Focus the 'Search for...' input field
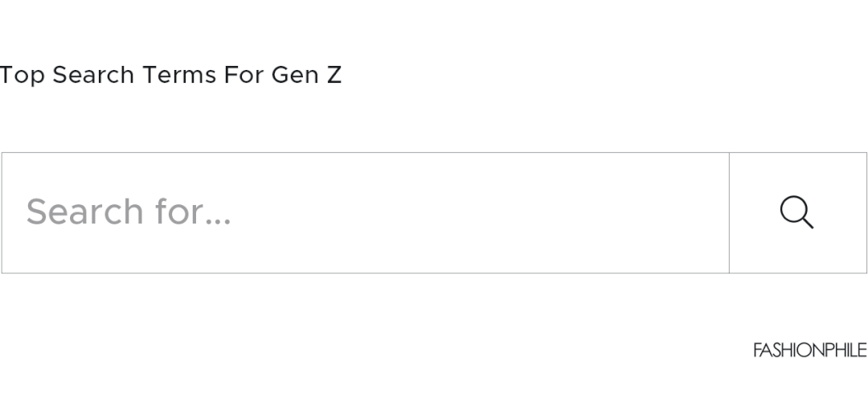The image size is (868, 419). 366,212
